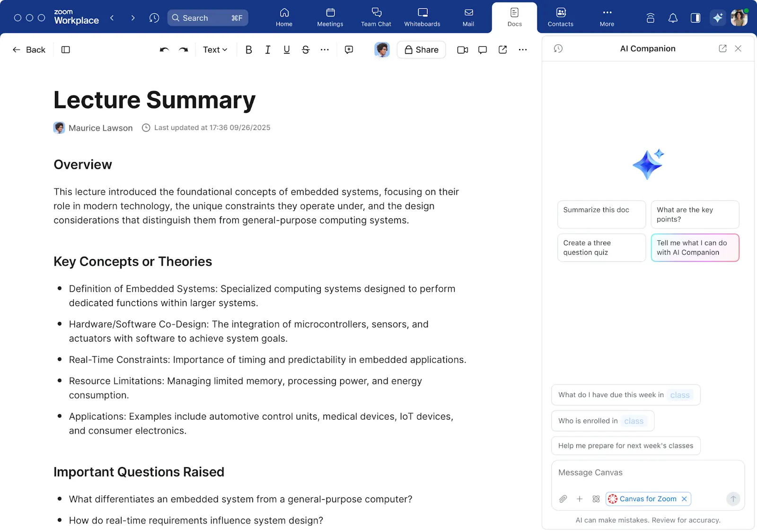Click the paperclip attachment icon
The height and width of the screenshot is (532, 757).
563,499
